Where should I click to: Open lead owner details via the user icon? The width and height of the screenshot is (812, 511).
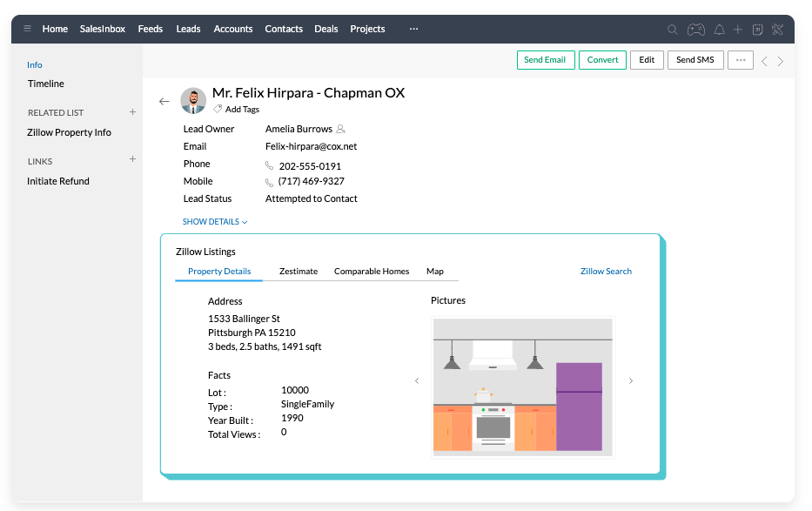342,128
